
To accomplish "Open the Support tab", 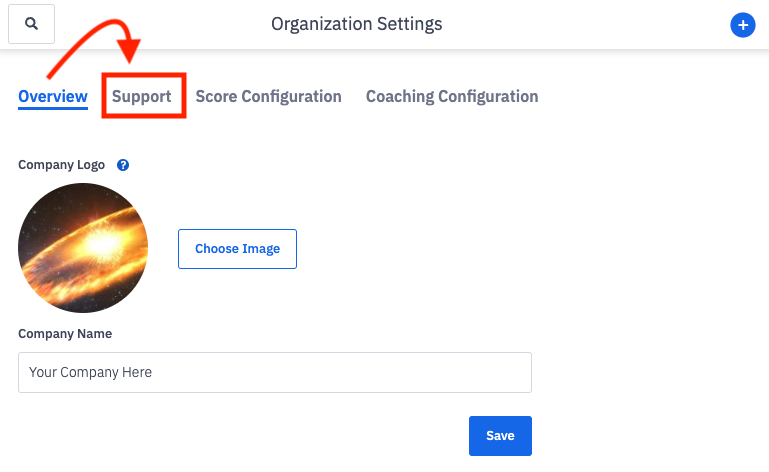I will pos(142,97).
